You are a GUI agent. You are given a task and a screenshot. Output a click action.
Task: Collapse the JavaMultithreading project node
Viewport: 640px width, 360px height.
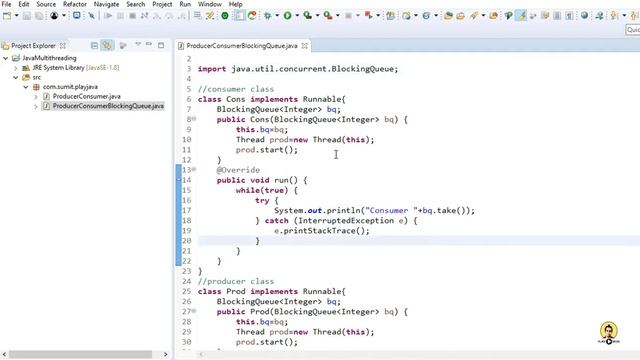coord(6,58)
